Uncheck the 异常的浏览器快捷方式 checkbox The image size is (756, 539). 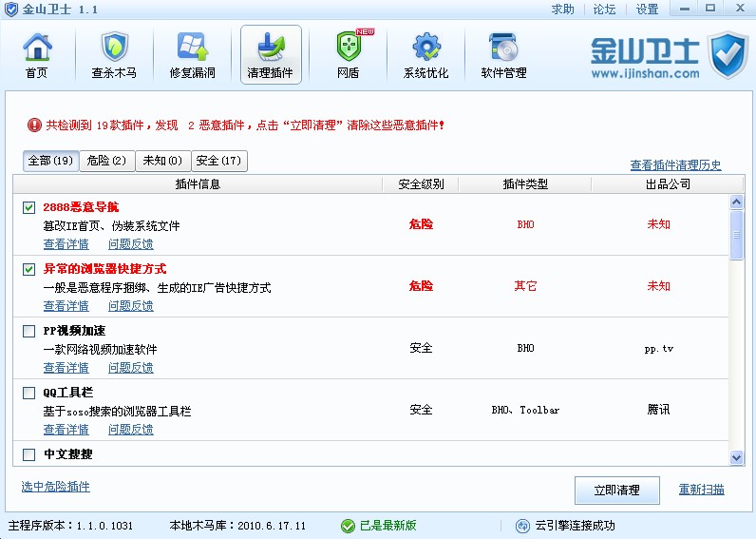28,269
